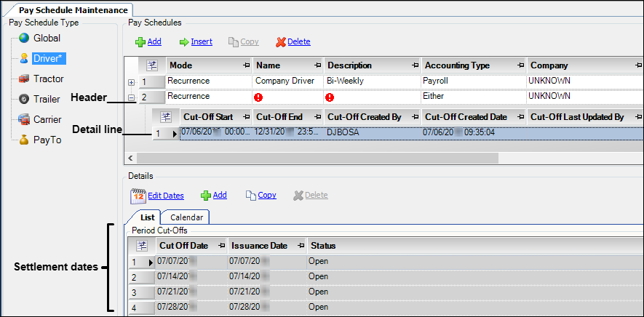Pin the Description column
644x317 pixels.
[416, 65]
